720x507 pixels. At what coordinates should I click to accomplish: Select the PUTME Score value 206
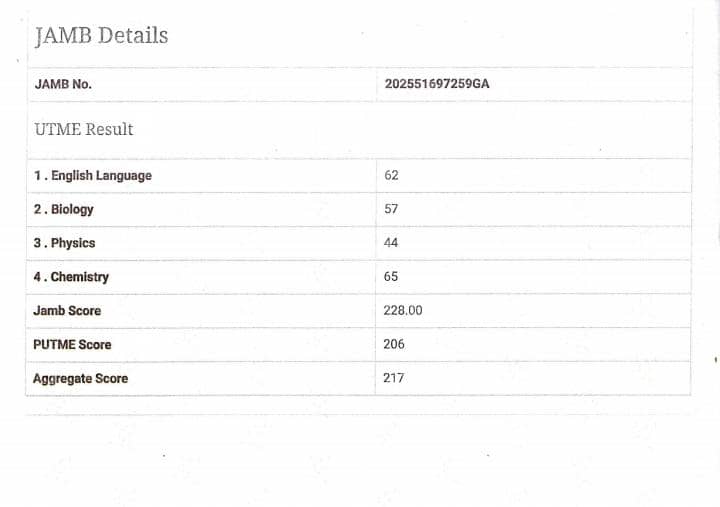click(394, 345)
